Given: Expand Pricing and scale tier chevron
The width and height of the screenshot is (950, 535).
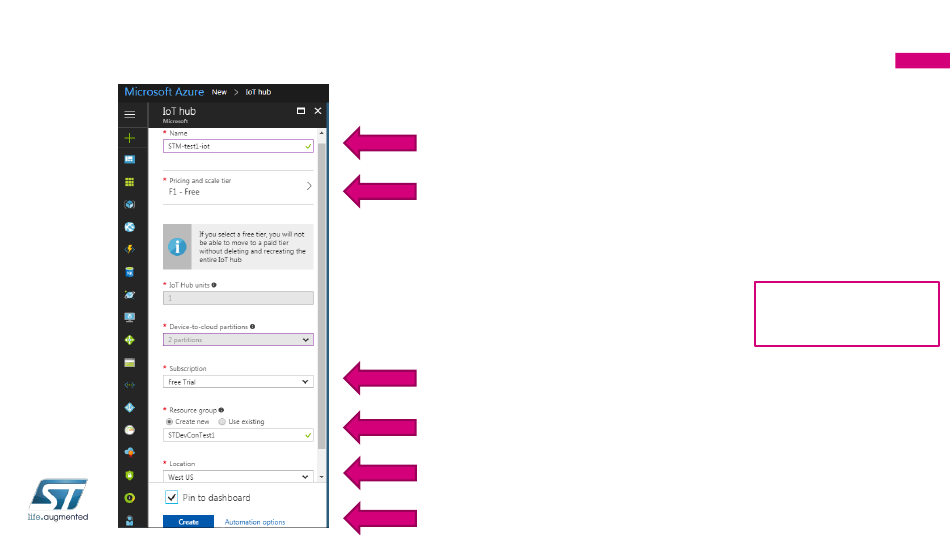Looking at the screenshot, I should (x=309, y=186).
